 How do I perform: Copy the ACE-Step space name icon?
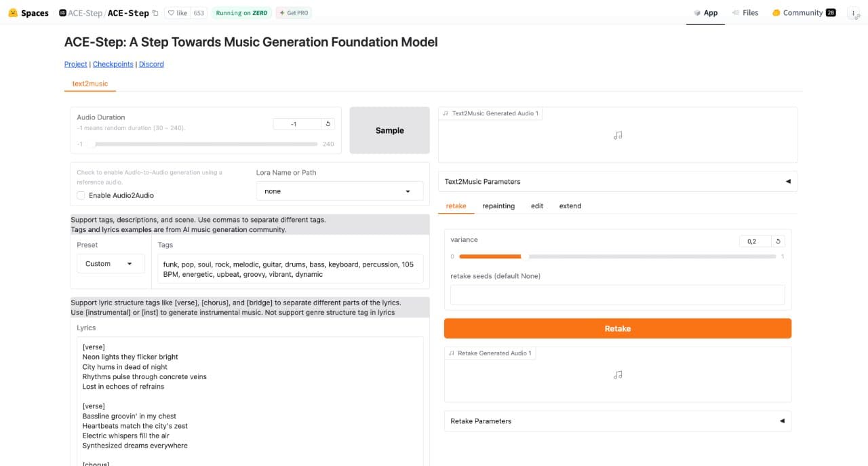tap(155, 13)
